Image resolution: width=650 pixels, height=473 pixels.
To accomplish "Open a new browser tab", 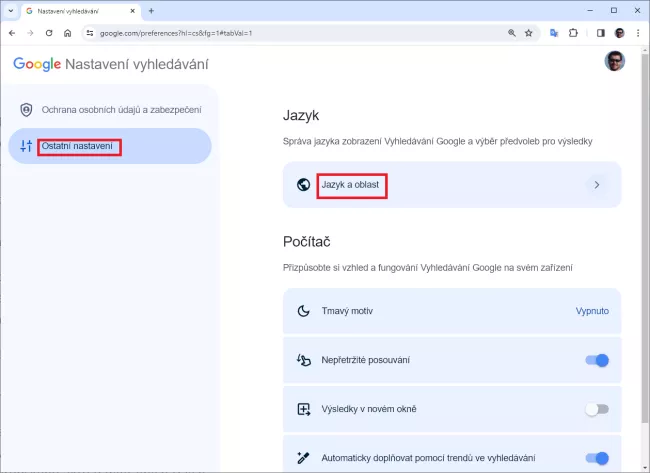I will tap(151, 11).
